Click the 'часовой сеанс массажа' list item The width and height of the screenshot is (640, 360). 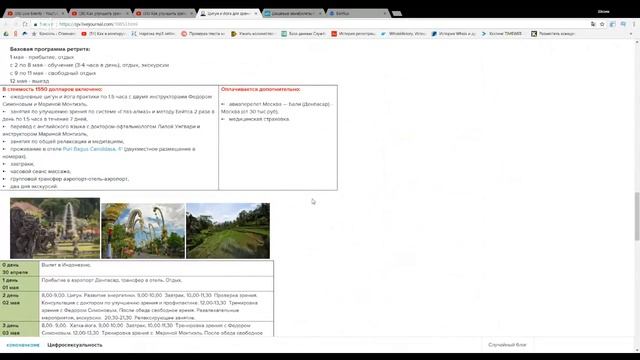tap(40, 171)
